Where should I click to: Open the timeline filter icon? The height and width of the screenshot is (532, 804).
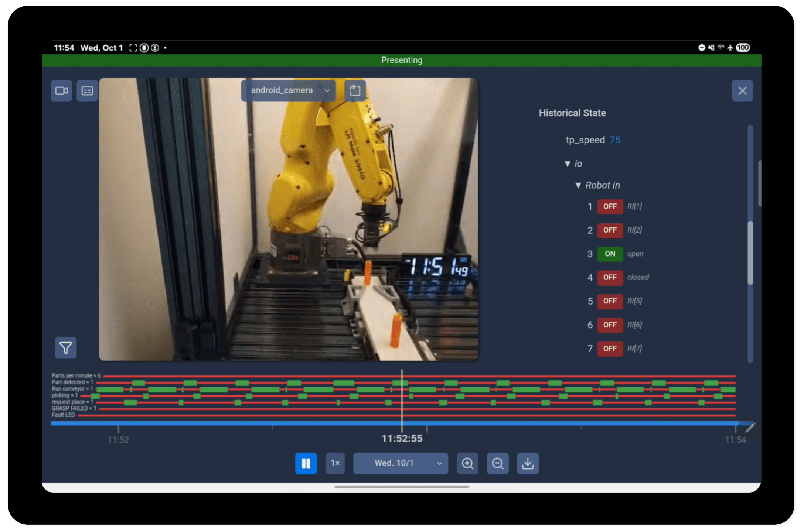click(65, 347)
